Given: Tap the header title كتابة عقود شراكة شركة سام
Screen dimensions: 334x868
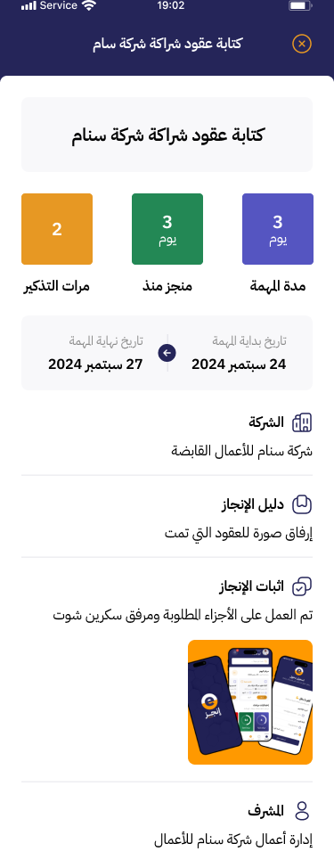Looking at the screenshot, I should click(x=167, y=44).
